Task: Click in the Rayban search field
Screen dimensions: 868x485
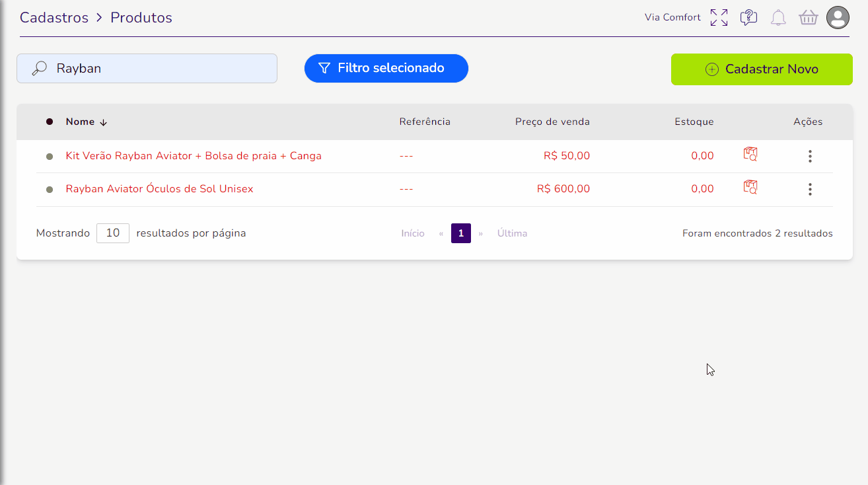Action: click(147, 68)
